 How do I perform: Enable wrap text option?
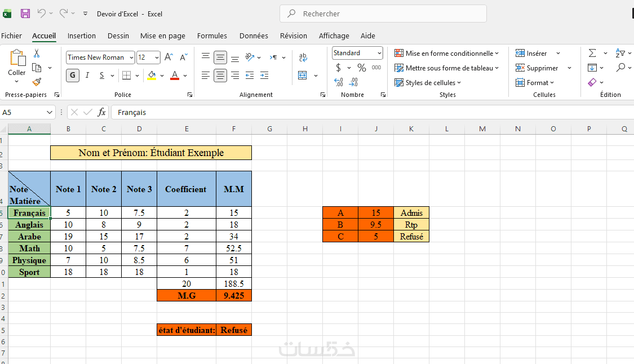click(x=303, y=57)
